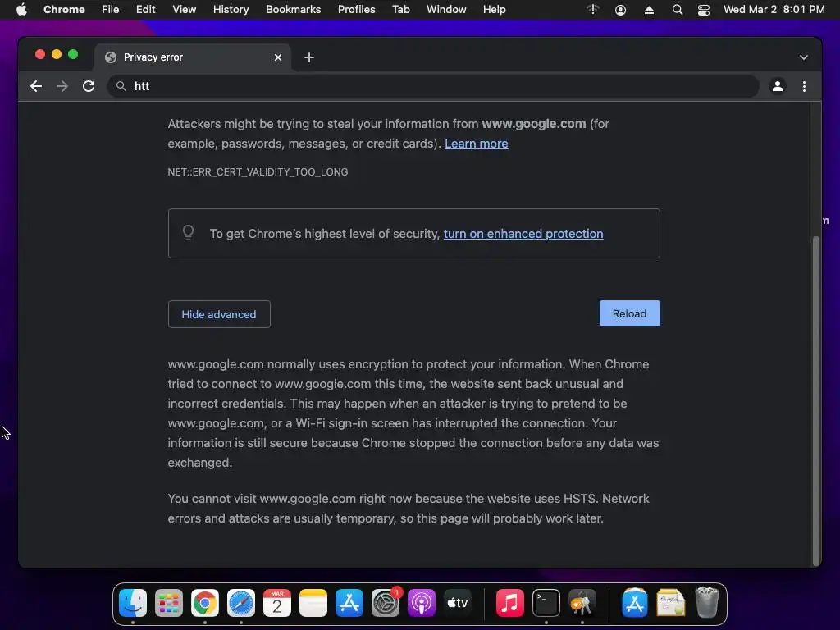Open Launchpad from the Dock
This screenshot has width=840, height=630.
(169, 603)
